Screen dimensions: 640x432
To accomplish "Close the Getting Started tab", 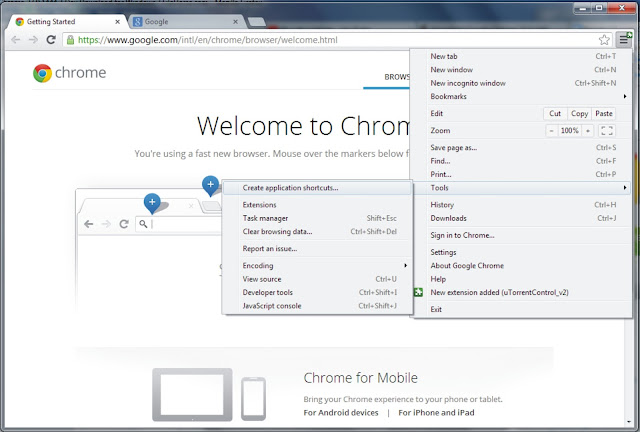I will coord(118,22).
